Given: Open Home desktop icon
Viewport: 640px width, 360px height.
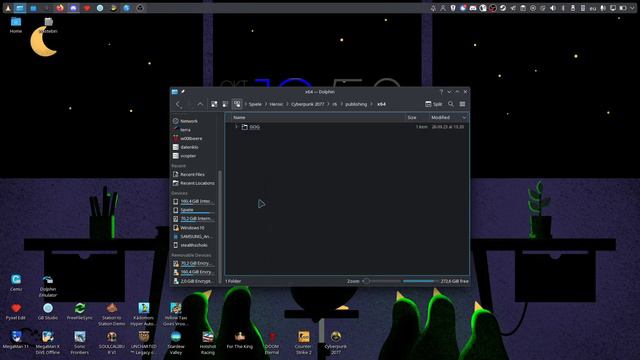Looking at the screenshot, I should pos(16,25).
